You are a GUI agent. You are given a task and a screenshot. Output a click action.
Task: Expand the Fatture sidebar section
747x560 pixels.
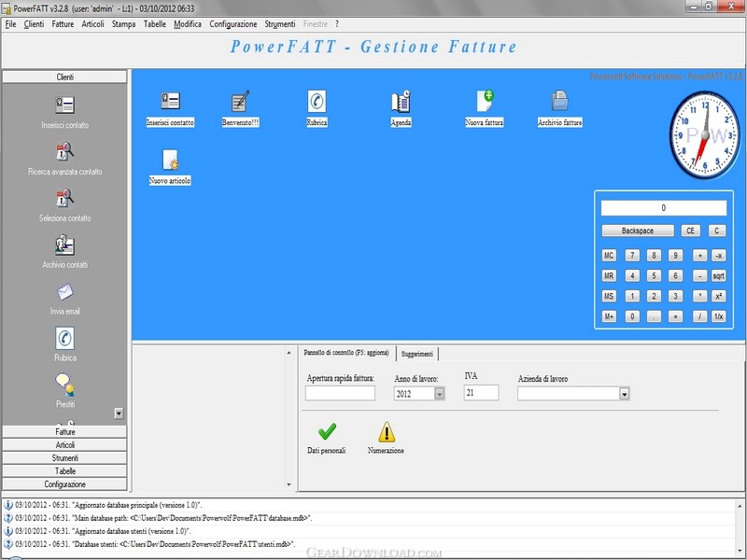click(x=64, y=432)
